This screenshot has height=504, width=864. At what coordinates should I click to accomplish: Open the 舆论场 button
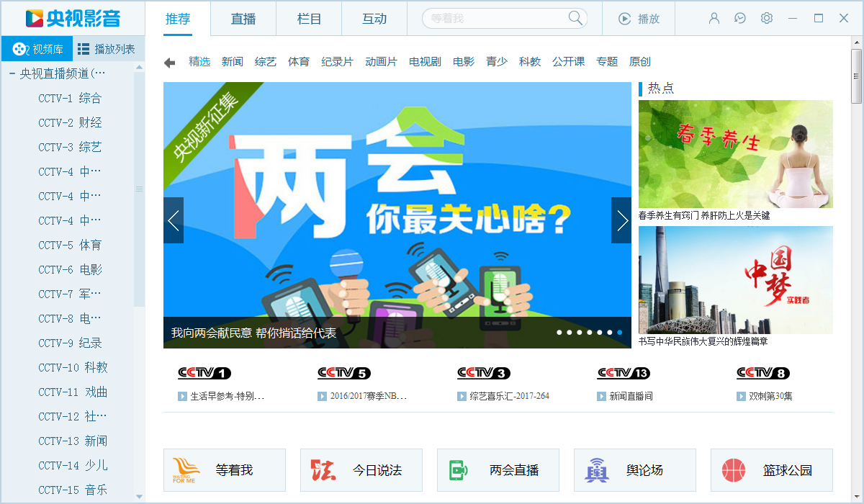(635, 470)
